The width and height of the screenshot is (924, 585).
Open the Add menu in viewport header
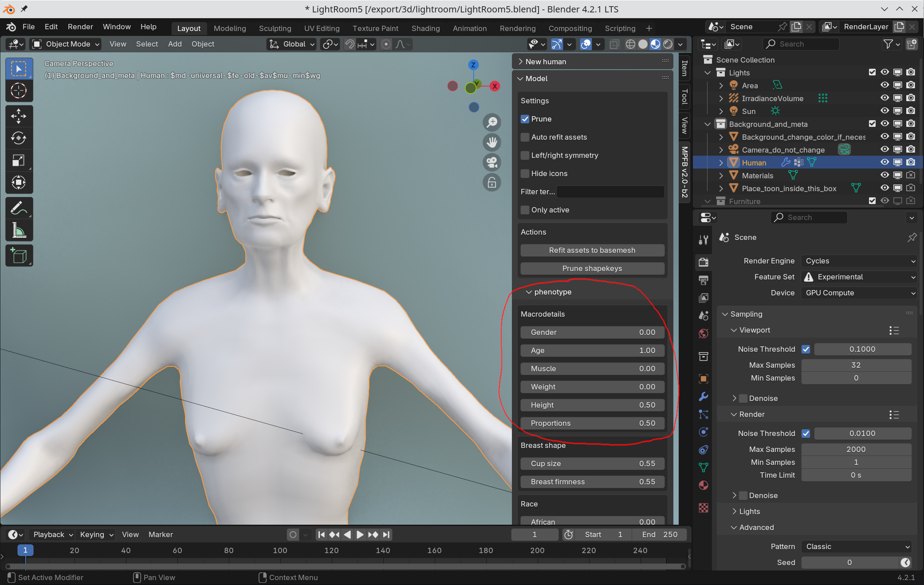click(175, 44)
